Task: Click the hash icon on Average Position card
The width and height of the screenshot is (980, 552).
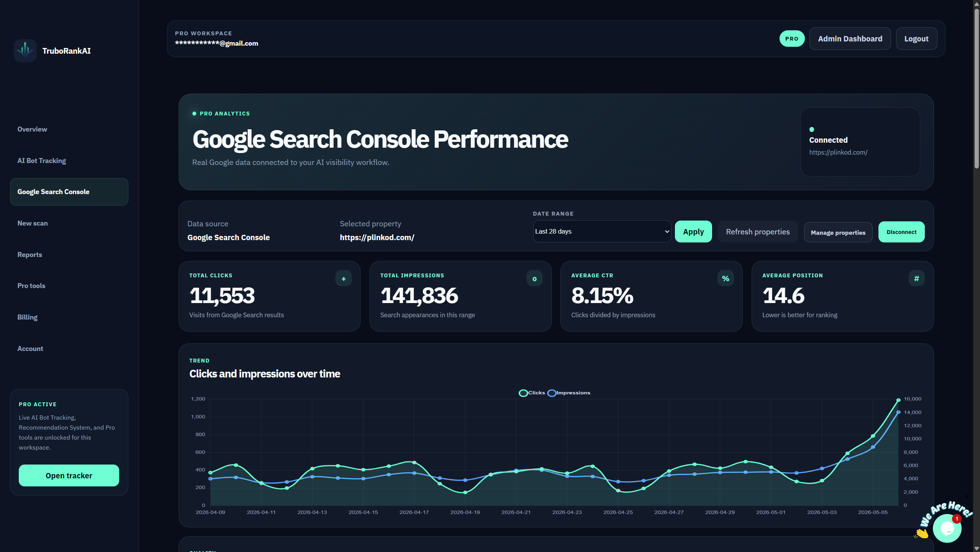Action: pos(917,278)
